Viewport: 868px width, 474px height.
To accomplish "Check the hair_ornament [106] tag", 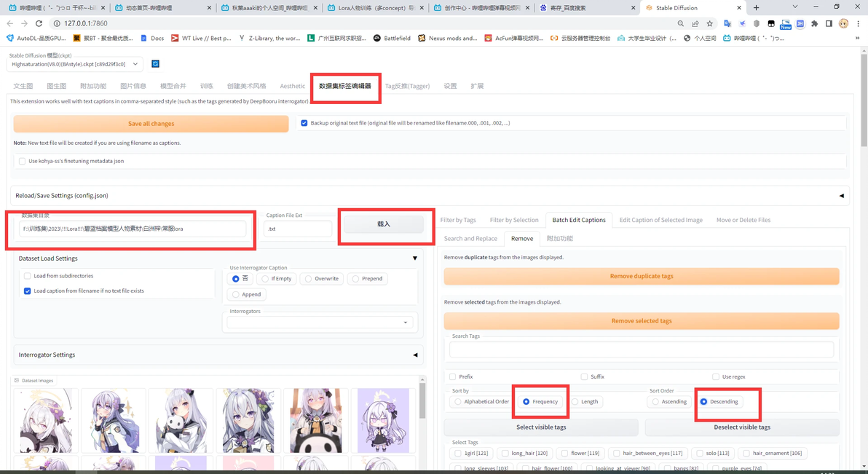I will coord(746,453).
